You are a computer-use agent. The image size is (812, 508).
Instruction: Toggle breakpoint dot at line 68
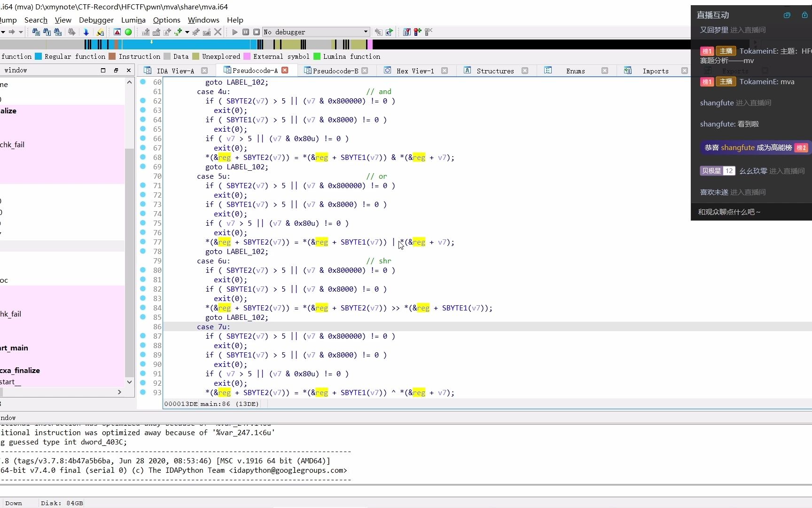click(143, 157)
